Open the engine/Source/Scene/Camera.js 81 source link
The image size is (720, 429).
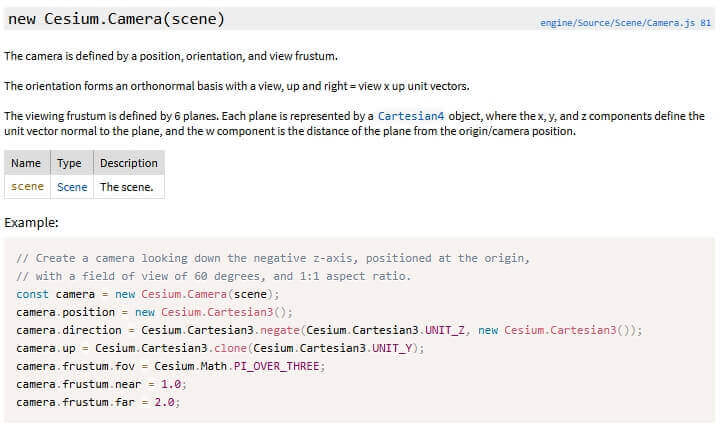625,23
